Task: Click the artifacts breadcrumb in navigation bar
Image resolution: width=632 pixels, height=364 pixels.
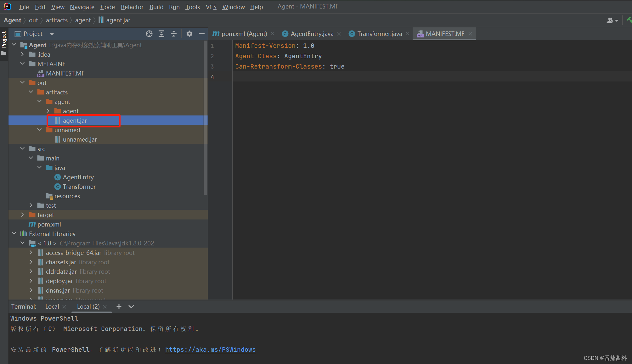Action: pos(57,20)
